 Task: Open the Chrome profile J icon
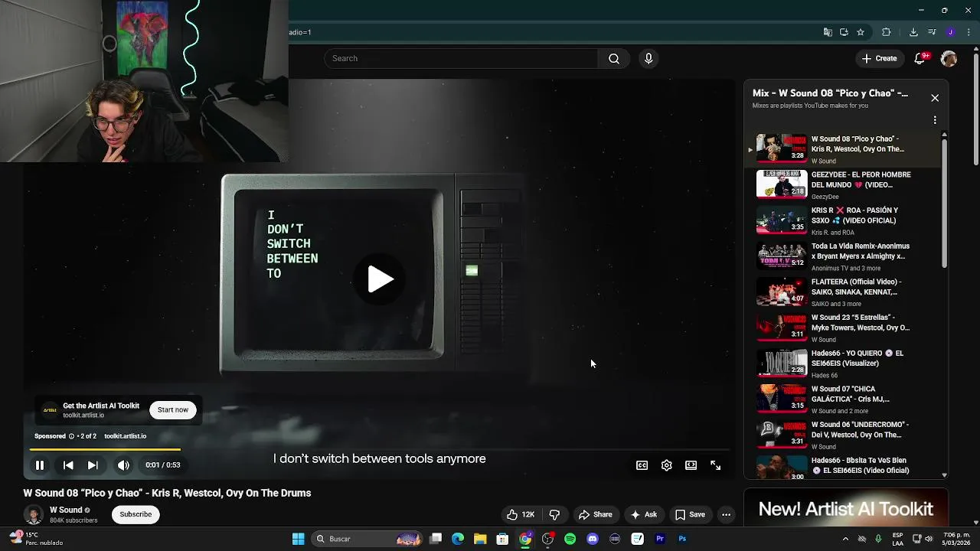(950, 32)
